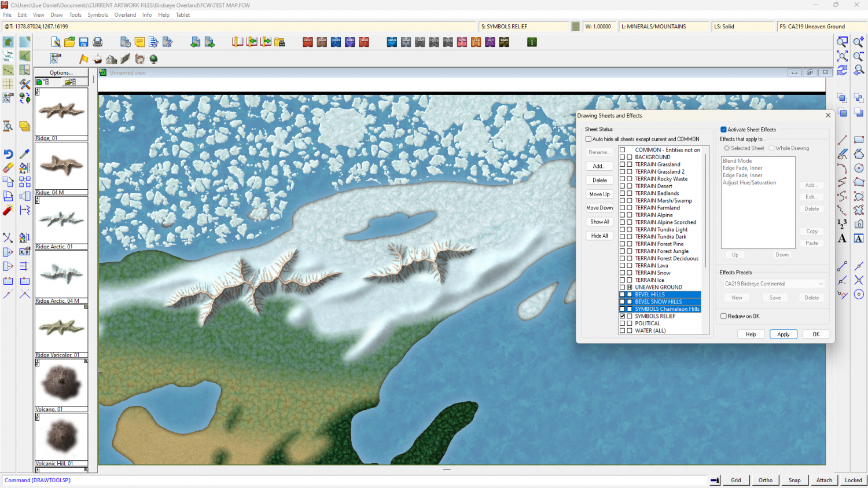868x488 pixels.
Task: Select the Erase tool icon
Action: [x=8, y=168]
